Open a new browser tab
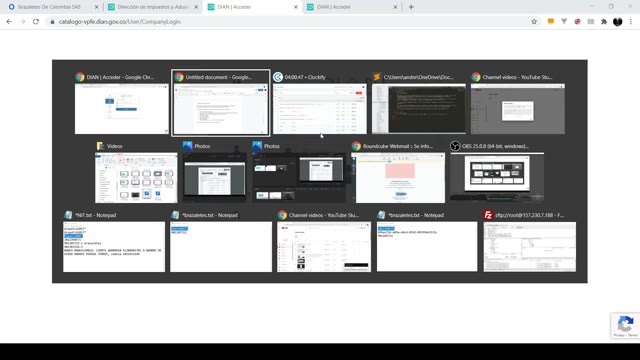Screen dimensions: 640x360 coord(411,7)
